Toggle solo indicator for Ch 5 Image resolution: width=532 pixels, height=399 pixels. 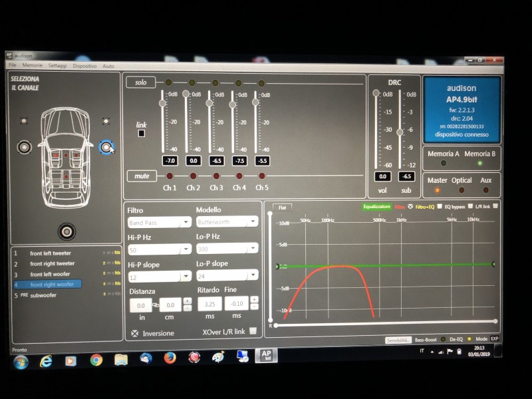click(x=261, y=82)
